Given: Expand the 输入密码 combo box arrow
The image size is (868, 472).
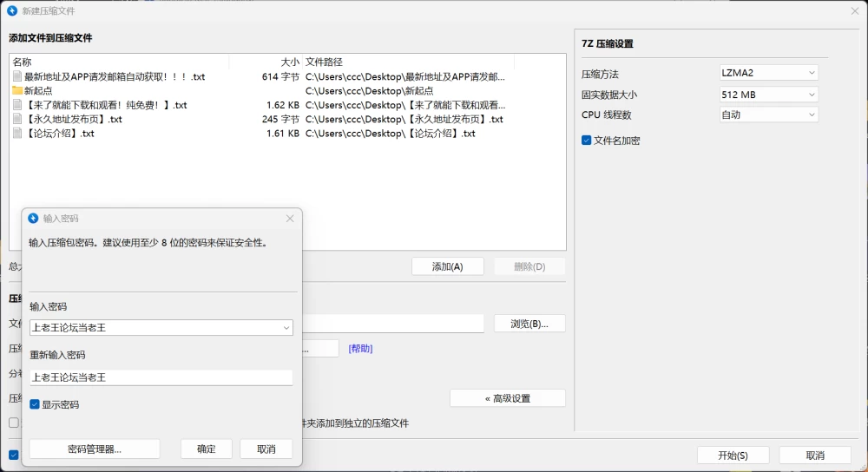Looking at the screenshot, I should (286, 328).
